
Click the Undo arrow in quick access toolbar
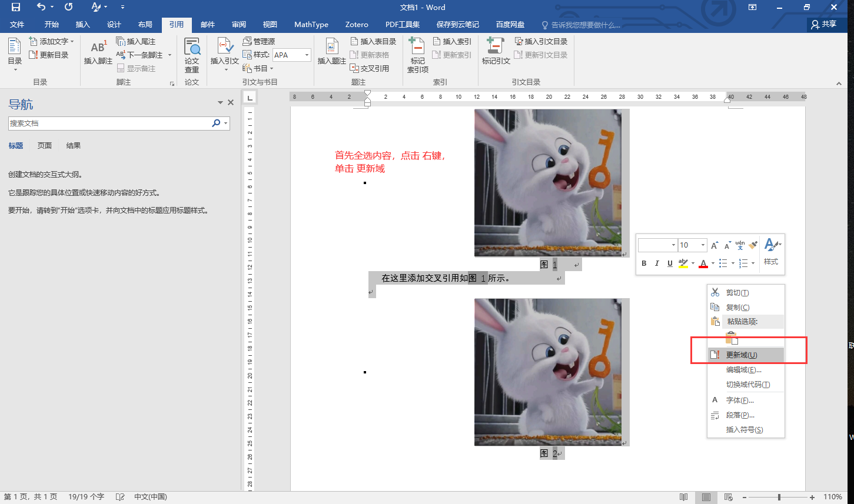coord(41,7)
